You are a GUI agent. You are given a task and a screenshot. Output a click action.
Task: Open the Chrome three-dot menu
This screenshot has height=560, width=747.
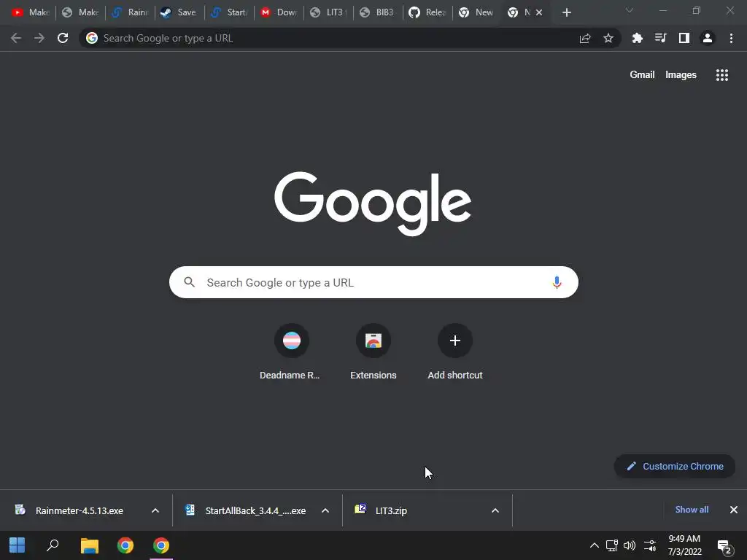tap(731, 38)
